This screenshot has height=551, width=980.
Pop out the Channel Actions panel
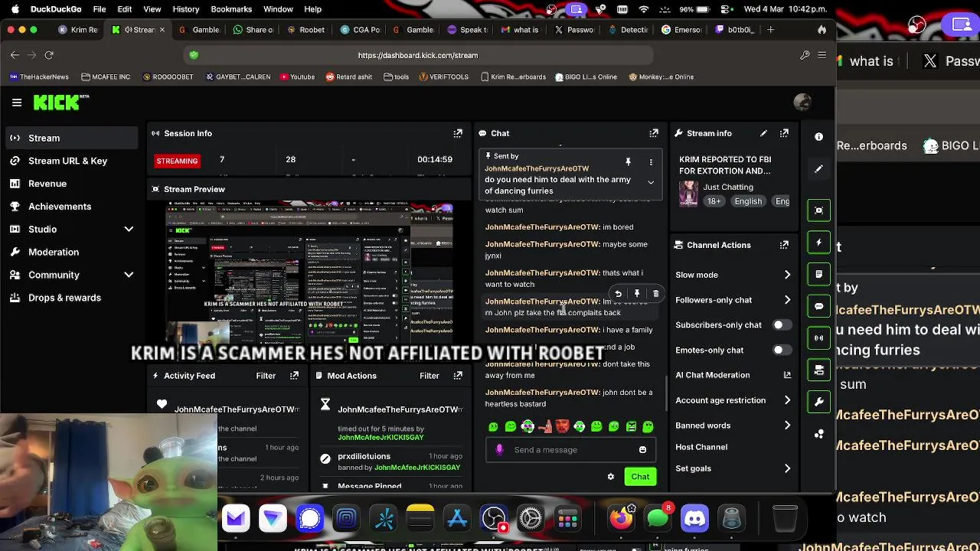[784, 245]
